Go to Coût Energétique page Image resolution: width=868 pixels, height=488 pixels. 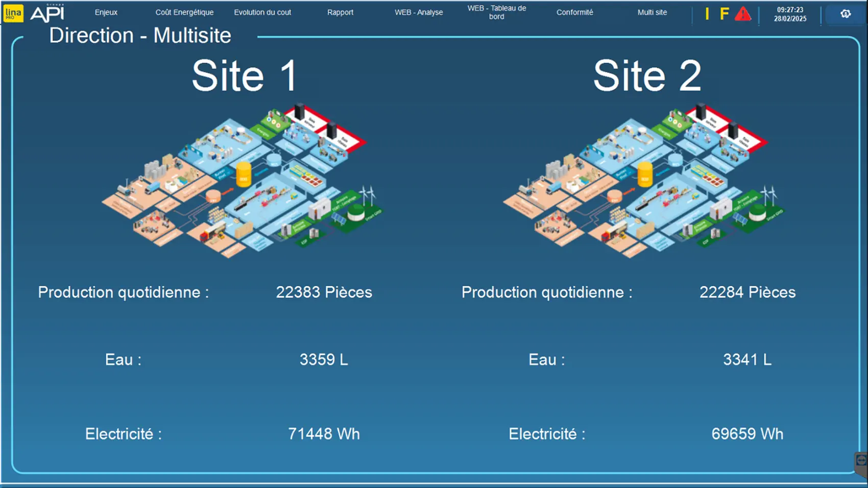[x=184, y=12]
